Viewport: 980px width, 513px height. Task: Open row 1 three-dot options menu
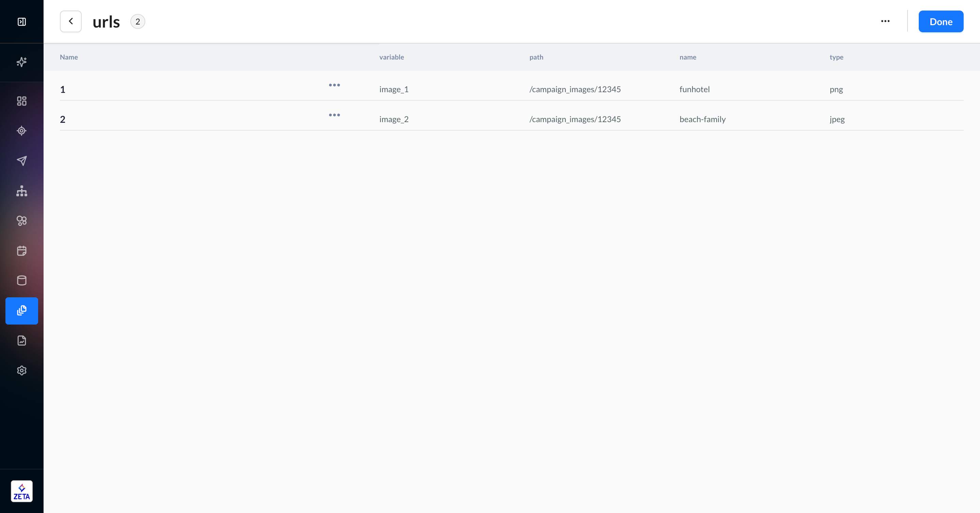pos(334,85)
